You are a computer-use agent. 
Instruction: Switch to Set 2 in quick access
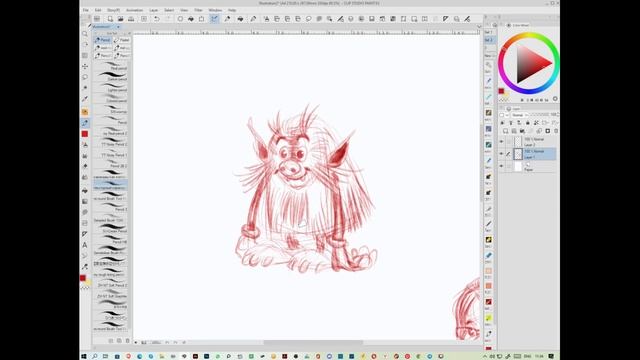(489, 40)
